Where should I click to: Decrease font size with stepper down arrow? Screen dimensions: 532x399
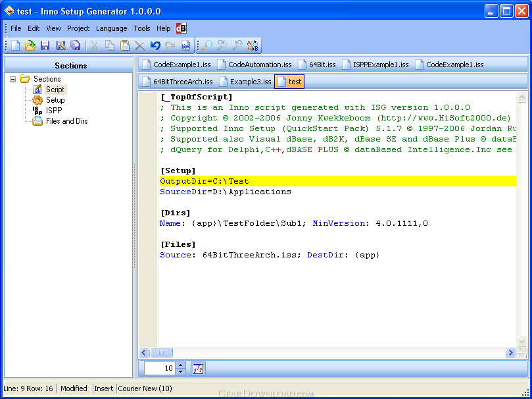[x=181, y=372]
